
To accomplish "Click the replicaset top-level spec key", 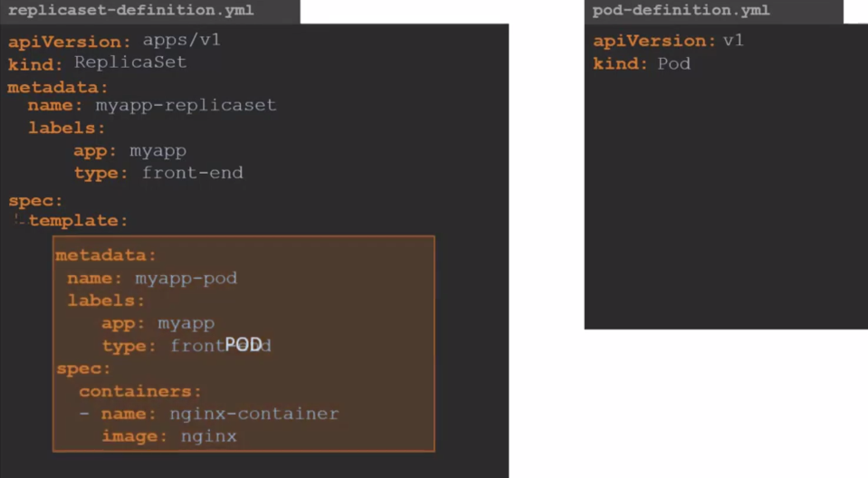I will tap(35, 200).
